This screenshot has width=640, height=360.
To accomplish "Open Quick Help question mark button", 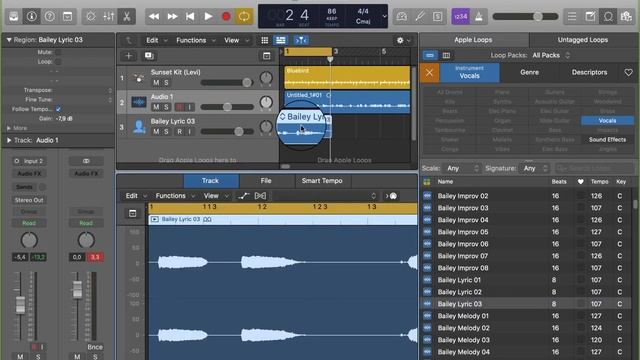I will click(x=49, y=16).
